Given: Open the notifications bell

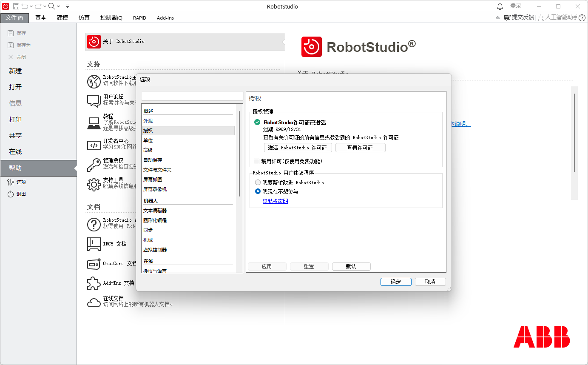Looking at the screenshot, I should click(x=500, y=6).
